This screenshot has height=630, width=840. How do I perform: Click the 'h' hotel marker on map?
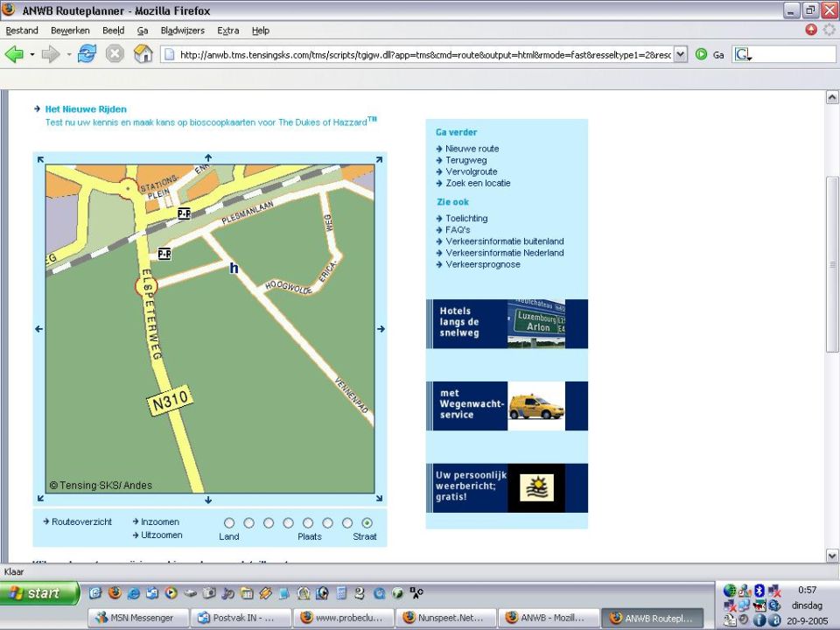234,268
